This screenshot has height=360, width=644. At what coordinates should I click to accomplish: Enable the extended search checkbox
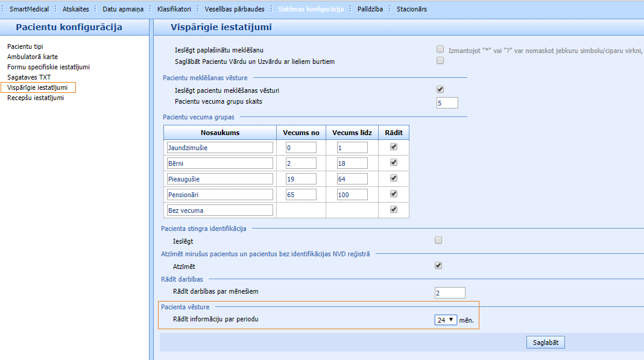click(440, 49)
